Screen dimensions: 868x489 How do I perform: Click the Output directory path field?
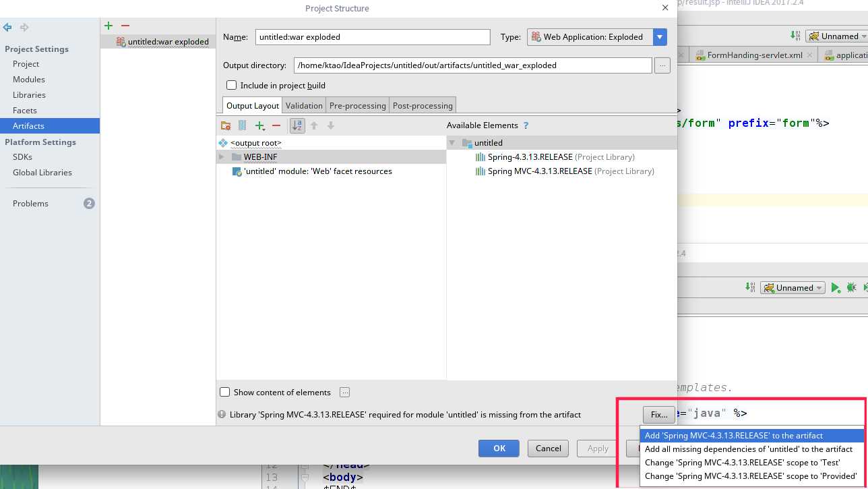473,65
